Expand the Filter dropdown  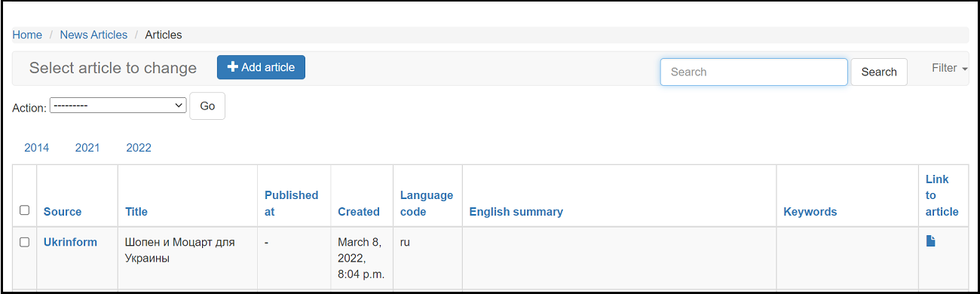coord(949,68)
